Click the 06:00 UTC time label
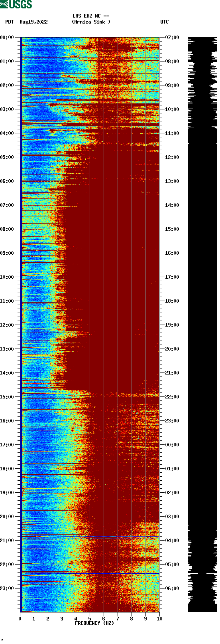Image resolution: width=220 pixels, height=644 pixels. click(x=172, y=589)
